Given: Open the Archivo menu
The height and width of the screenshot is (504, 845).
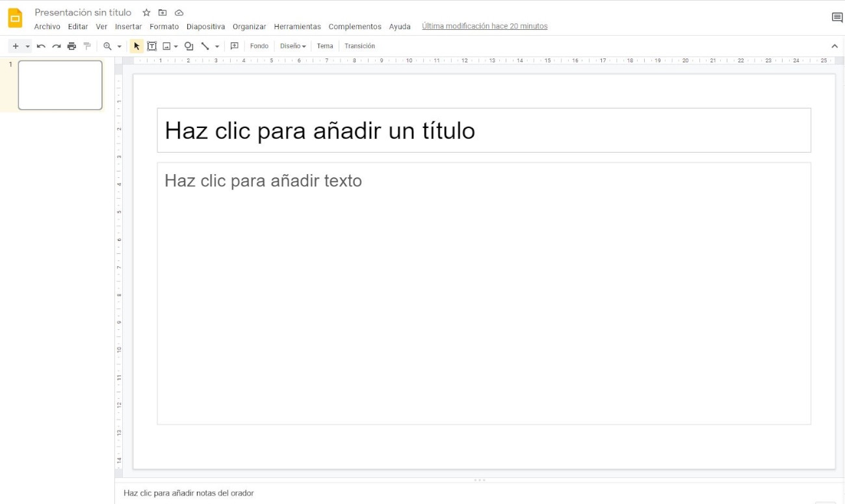Looking at the screenshot, I should [47, 27].
